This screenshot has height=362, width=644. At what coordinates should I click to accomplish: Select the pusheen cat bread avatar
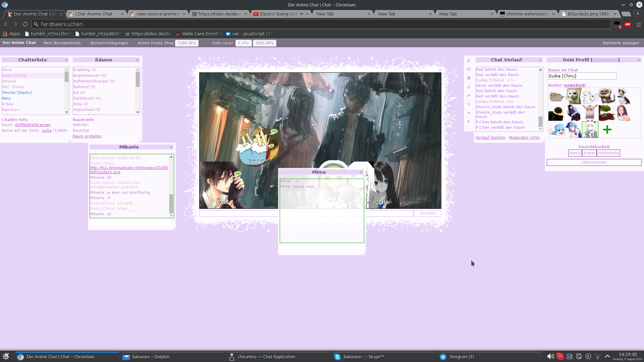556,97
